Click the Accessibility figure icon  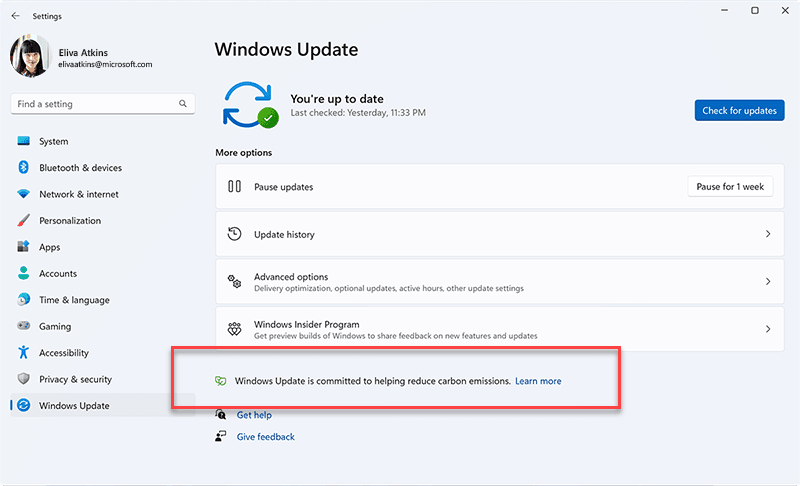point(23,352)
